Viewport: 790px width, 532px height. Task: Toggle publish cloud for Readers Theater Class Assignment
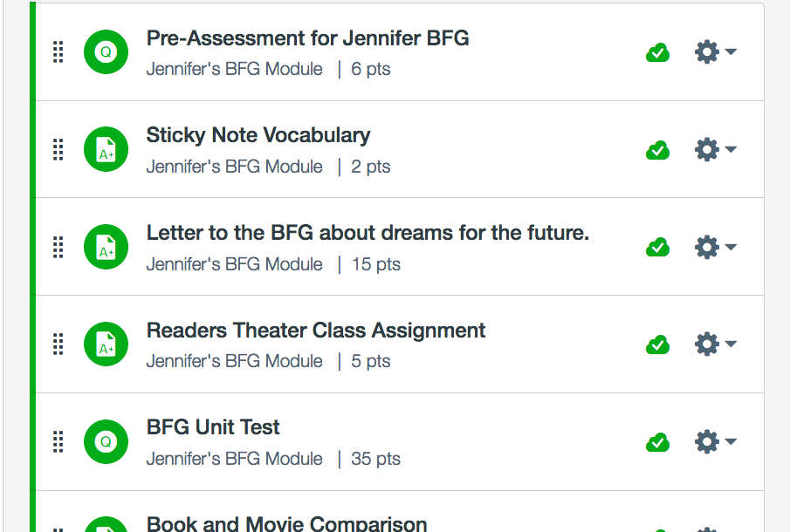(657, 345)
